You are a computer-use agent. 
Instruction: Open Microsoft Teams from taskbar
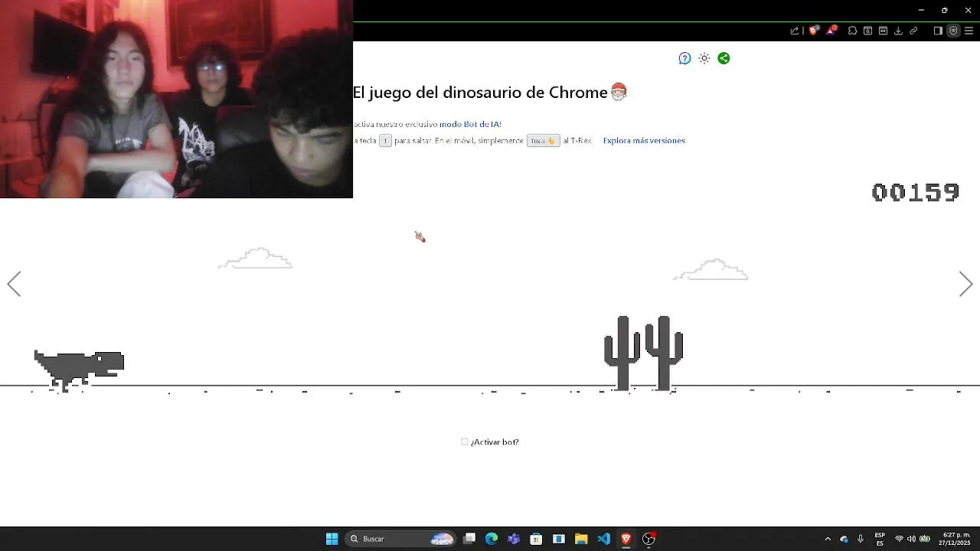pos(514,539)
